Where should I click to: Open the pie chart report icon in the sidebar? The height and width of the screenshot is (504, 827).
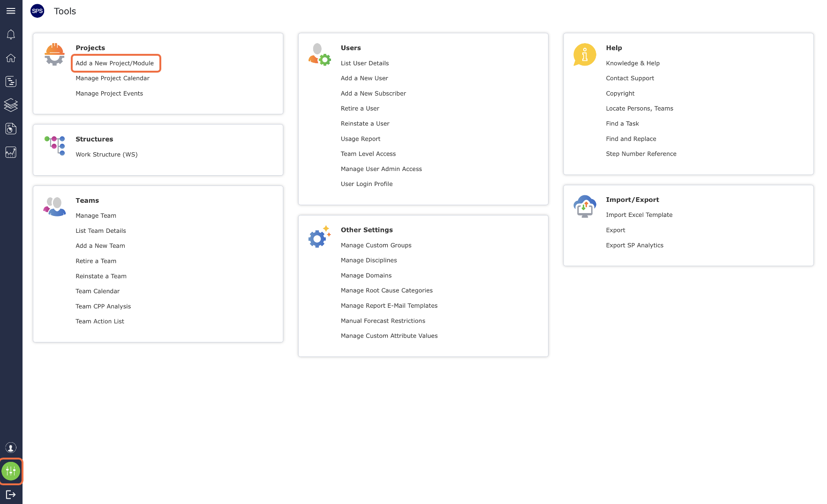(11, 129)
